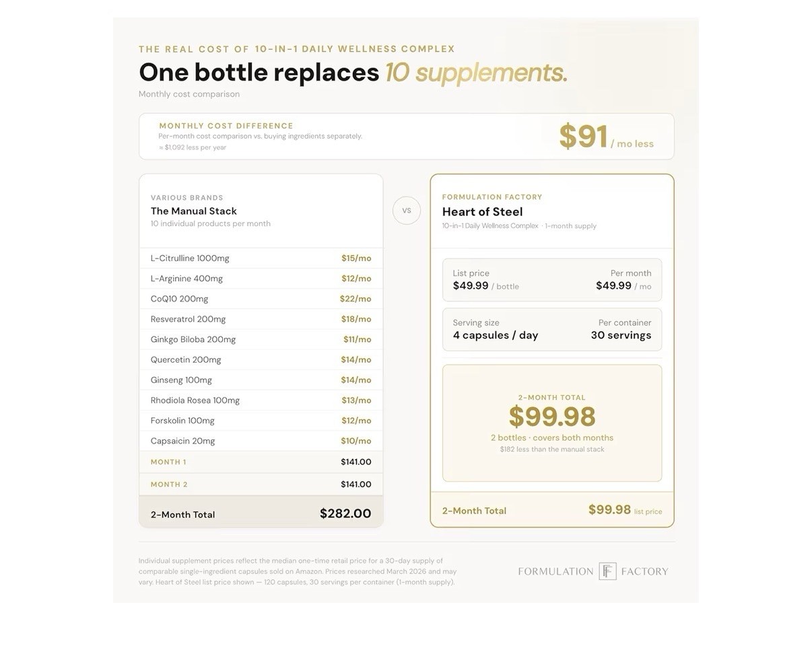
Task: Click the List price $49.99 box
Action: (x=552, y=280)
